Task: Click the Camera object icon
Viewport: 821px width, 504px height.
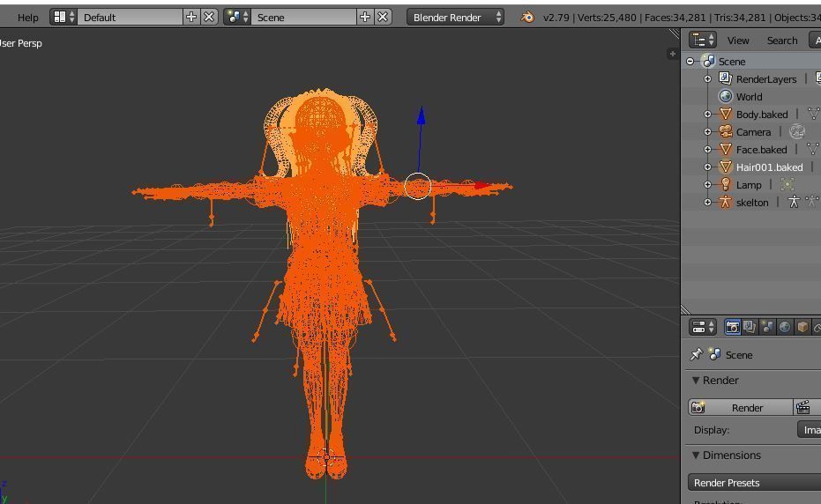Action: point(725,131)
